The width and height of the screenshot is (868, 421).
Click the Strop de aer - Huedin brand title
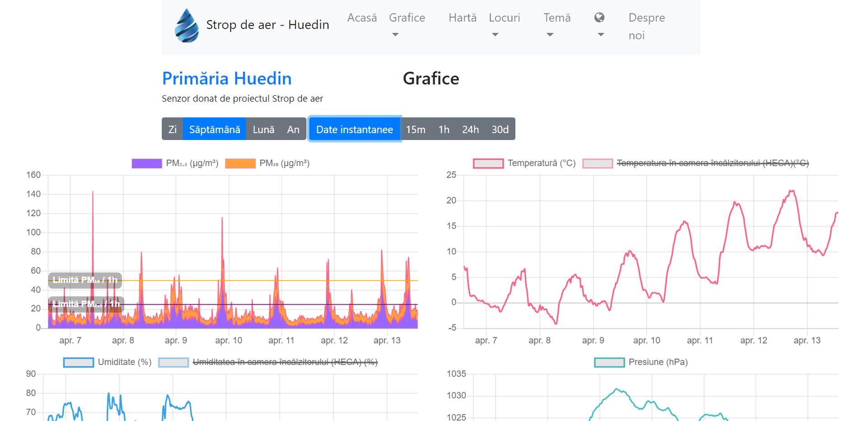[x=268, y=25]
